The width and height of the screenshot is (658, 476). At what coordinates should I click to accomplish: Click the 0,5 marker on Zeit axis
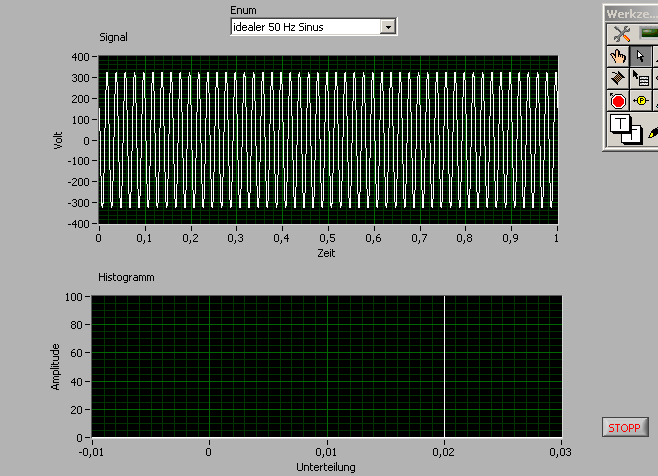tap(327, 238)
